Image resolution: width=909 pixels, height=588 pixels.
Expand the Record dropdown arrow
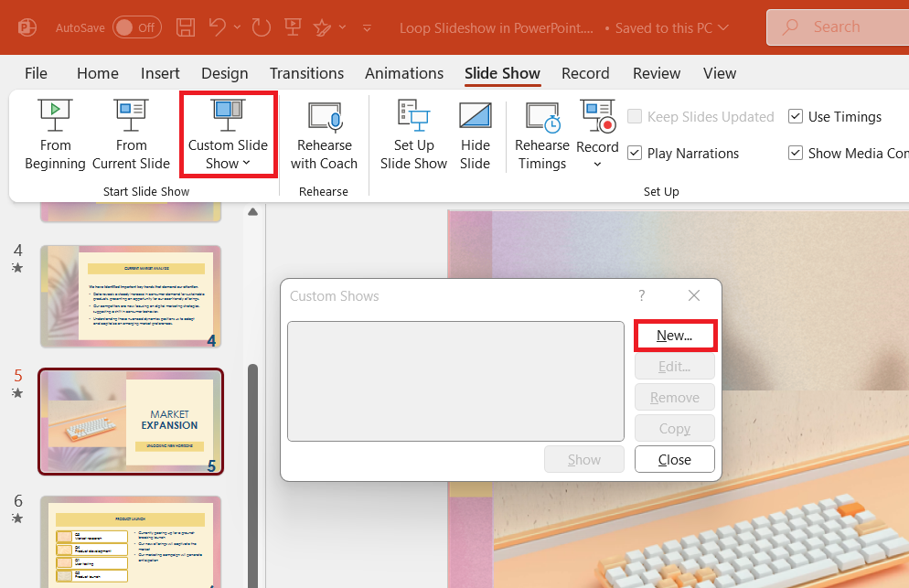click(x=597, y=164)
